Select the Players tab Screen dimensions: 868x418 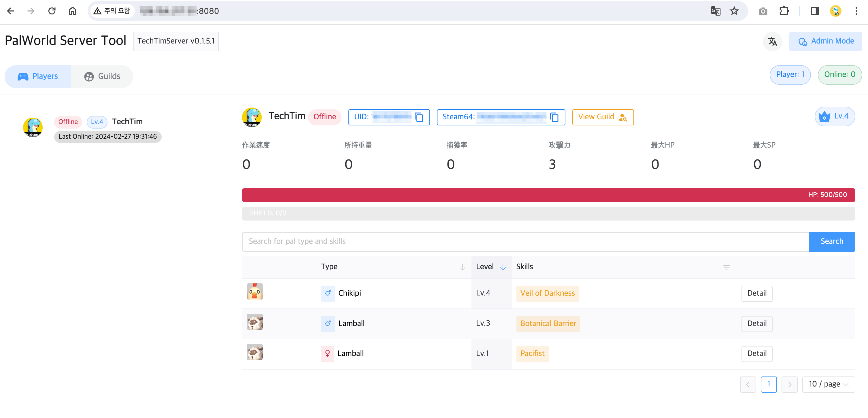click(x=38, y=76)
